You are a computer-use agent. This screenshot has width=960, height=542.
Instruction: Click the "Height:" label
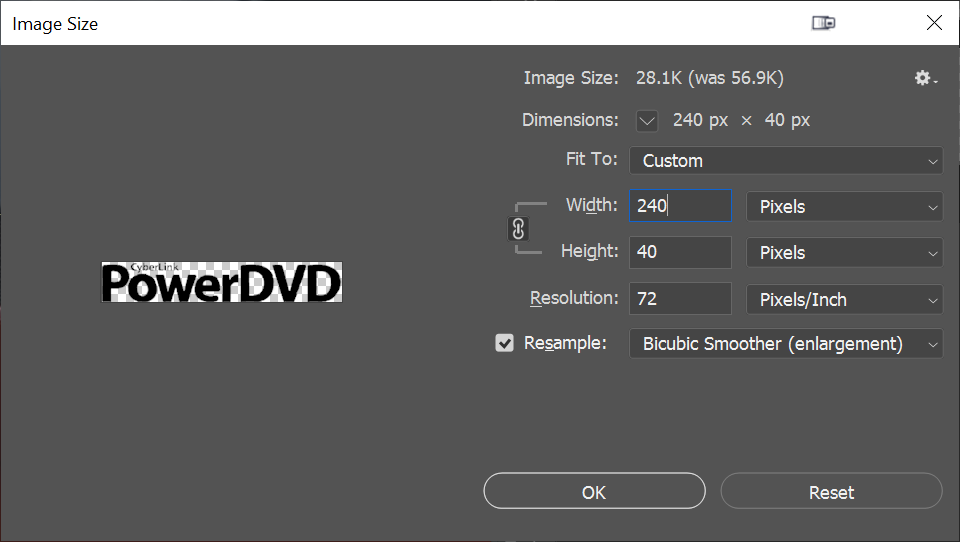[x=590, y=251]
